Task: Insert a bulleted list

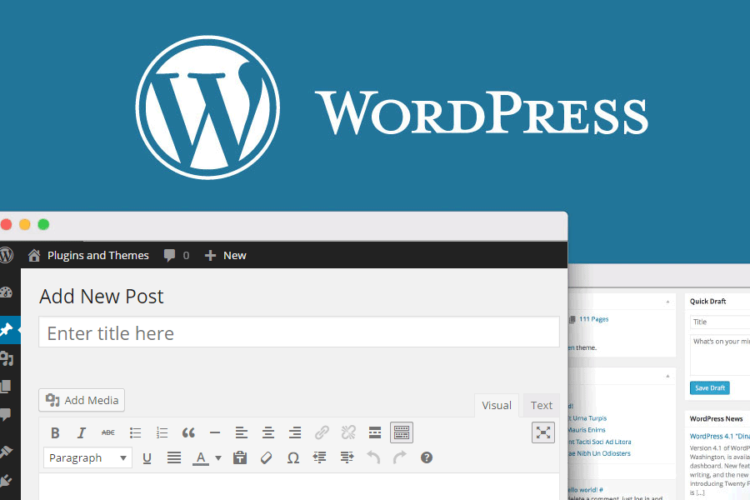Action: 135,433
